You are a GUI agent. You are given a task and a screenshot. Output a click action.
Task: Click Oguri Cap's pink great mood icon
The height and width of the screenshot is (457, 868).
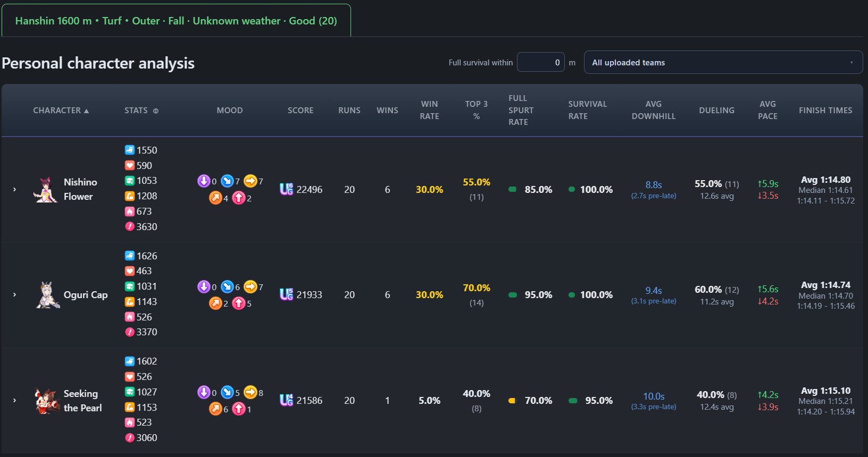239,303
